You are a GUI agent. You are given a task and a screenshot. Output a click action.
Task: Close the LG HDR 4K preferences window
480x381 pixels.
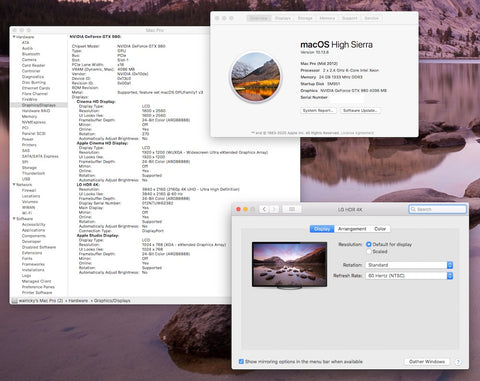click(x=238, y=209)
